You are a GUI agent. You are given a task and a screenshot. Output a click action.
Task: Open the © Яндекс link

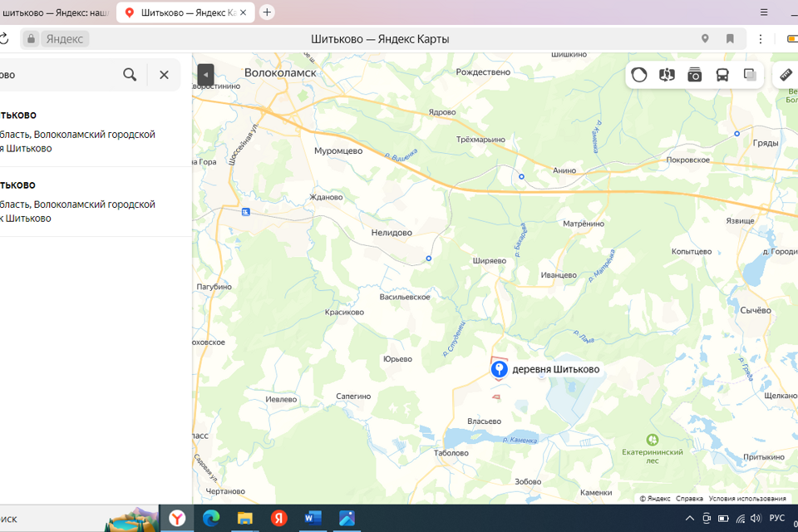coord(654,499)
